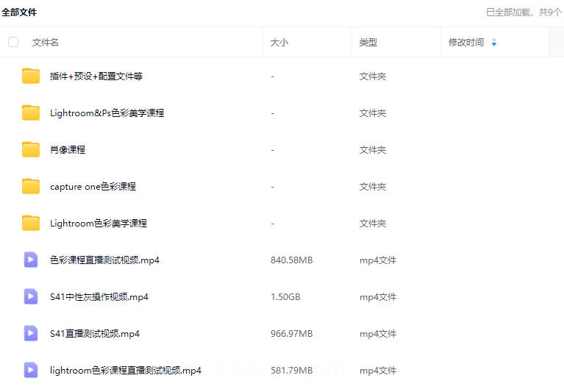Toggle sort arrow next to 修改时间
The height and width of the screenshot is (392, 564).
point(493,43)
